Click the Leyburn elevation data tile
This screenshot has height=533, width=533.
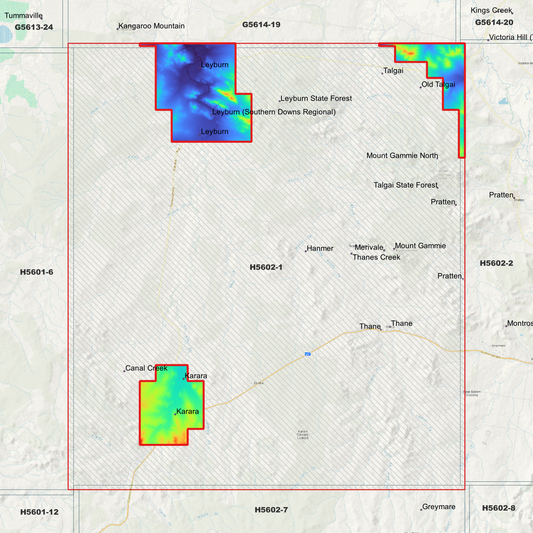203,92
